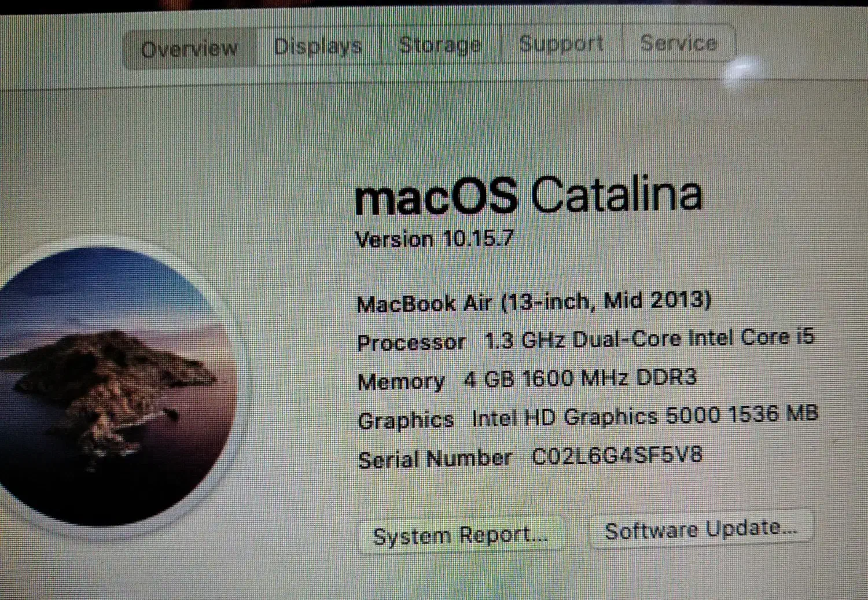Click the macOS Catalina title text
868x600 pixels.
tap(528, 194)
